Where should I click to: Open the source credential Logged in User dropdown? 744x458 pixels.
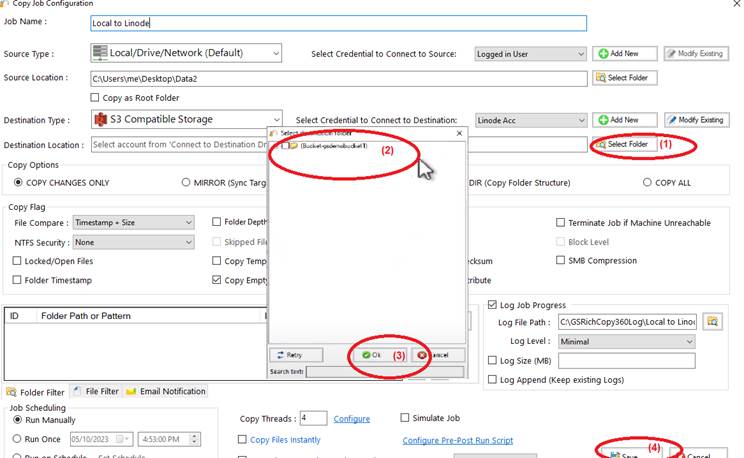pos(530,54)
